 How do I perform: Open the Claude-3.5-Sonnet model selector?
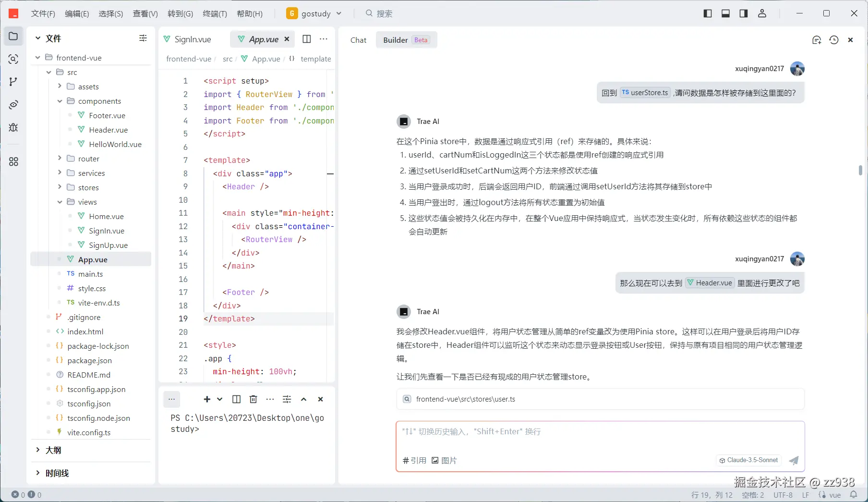click(748, 460)
